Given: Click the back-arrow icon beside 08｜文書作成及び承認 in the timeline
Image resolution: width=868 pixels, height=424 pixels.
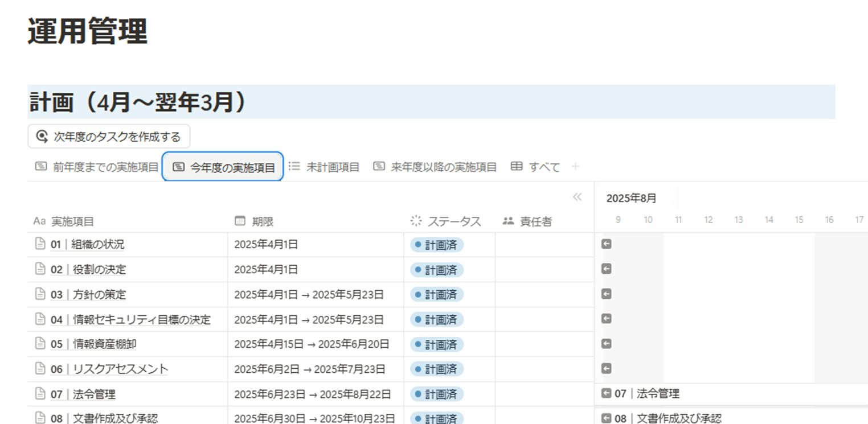Looking at the screenshot, I should (607, 418).
